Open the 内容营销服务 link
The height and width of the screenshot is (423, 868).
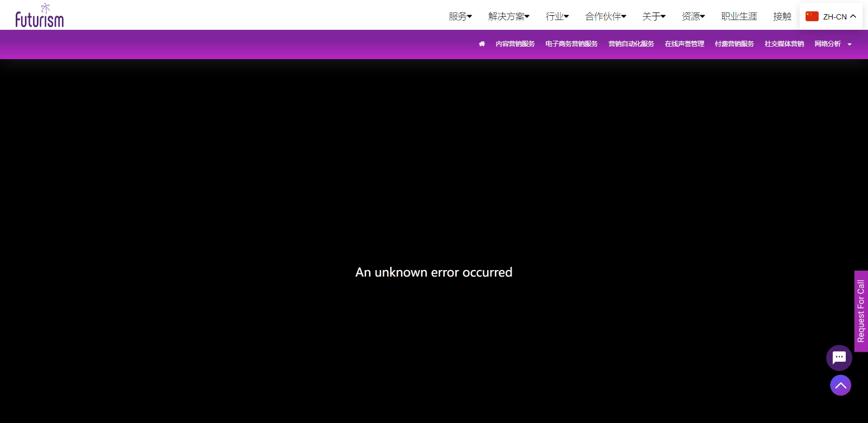tap(515, 44)
